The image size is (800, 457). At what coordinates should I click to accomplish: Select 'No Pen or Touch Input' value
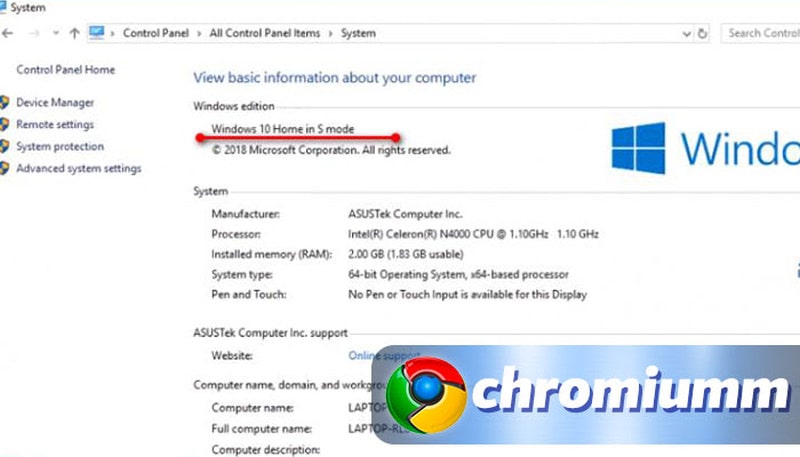[x=467, y=294]
